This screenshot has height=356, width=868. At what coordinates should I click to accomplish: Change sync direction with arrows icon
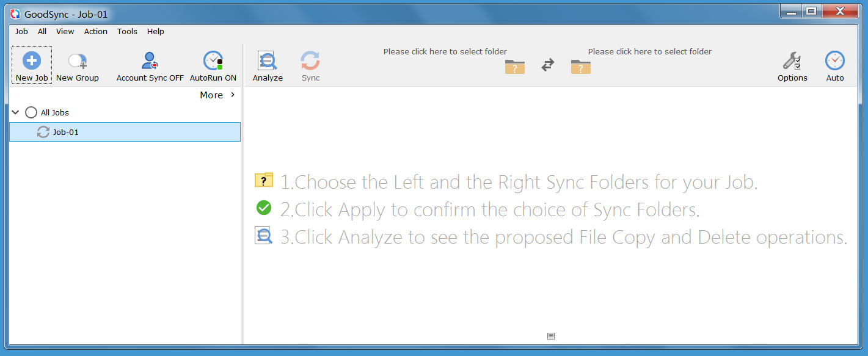(x=548, y=65)
